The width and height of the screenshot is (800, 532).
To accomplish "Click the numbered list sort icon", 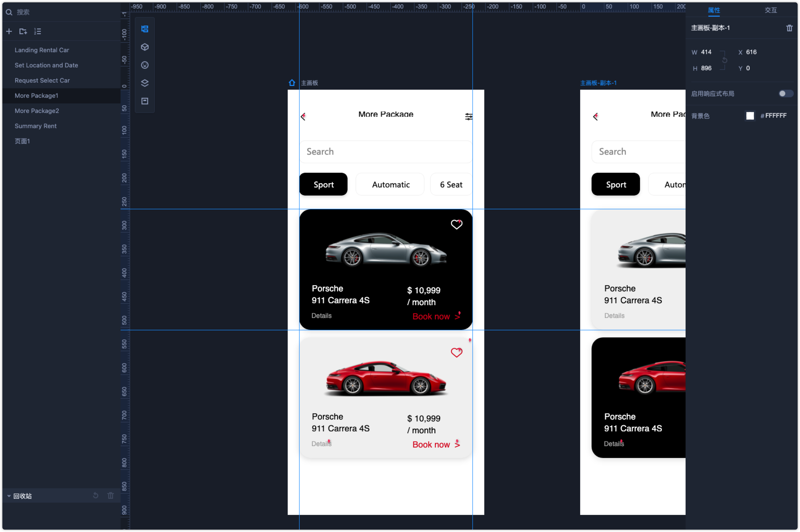I will click(37, 31).
